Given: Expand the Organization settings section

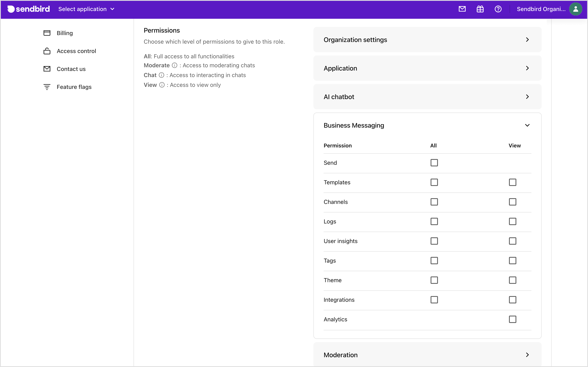Looking at the screenshot, I should 527,40.
